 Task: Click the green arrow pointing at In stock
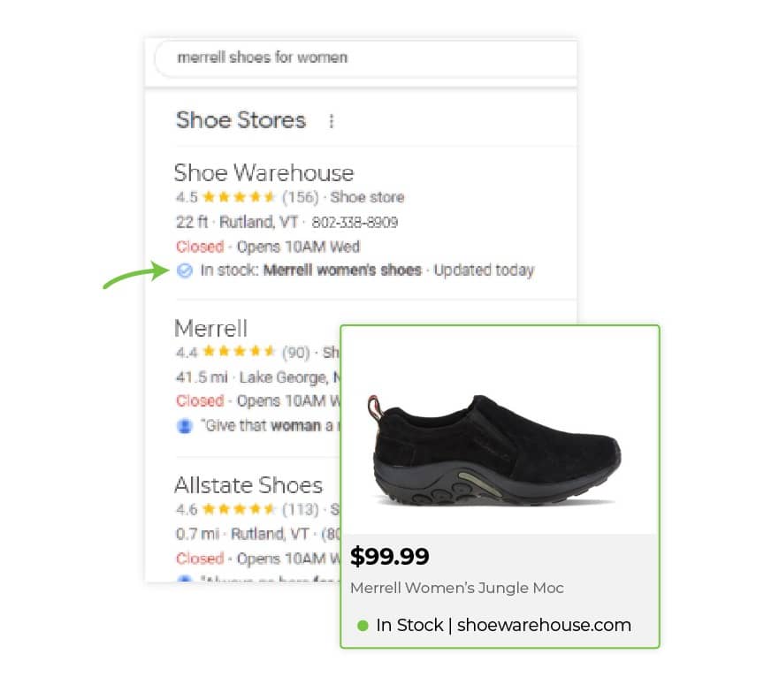tap(136, 274)
